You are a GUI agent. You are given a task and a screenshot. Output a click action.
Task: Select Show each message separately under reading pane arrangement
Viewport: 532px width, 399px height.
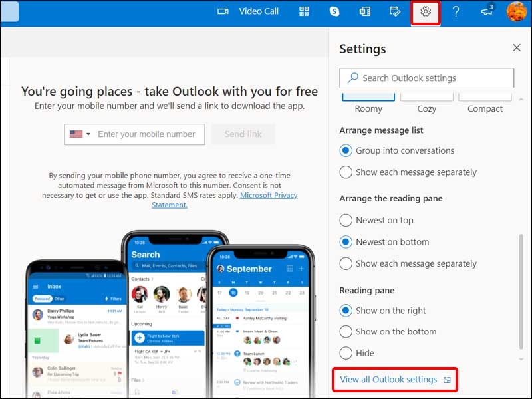click(408, 263)
